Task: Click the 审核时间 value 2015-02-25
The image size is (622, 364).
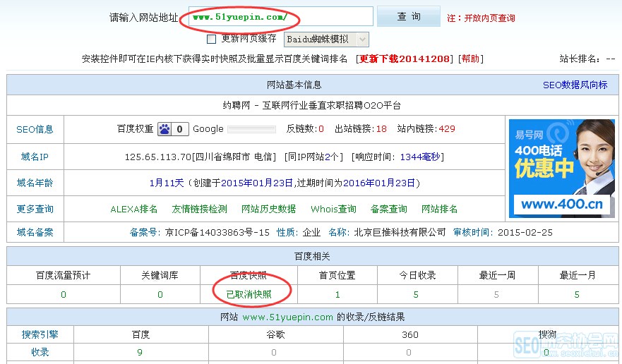Action: pos(525,232)
